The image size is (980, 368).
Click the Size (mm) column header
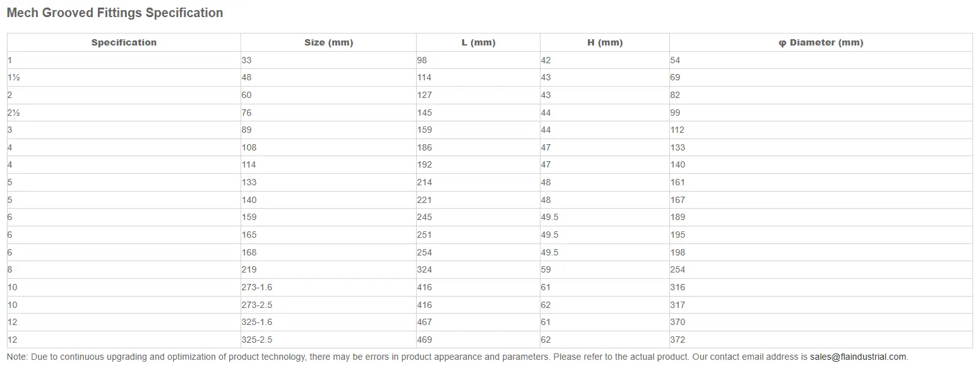point(328,42)
